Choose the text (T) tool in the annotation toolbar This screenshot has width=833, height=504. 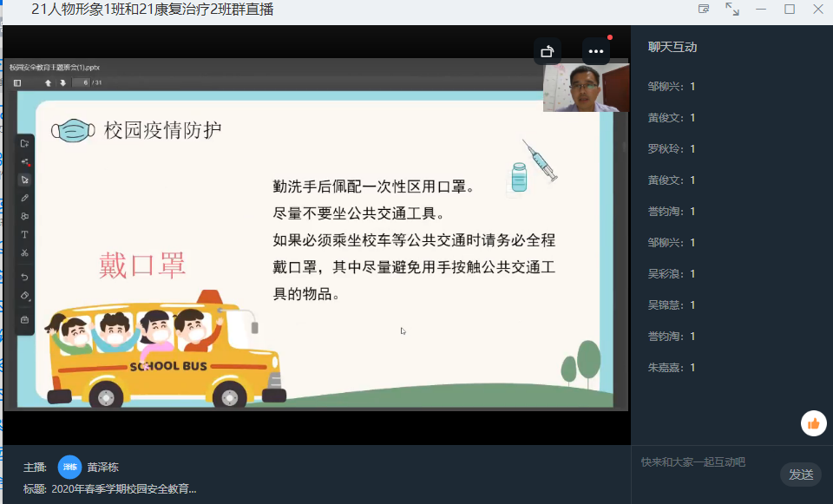point(24,234)
